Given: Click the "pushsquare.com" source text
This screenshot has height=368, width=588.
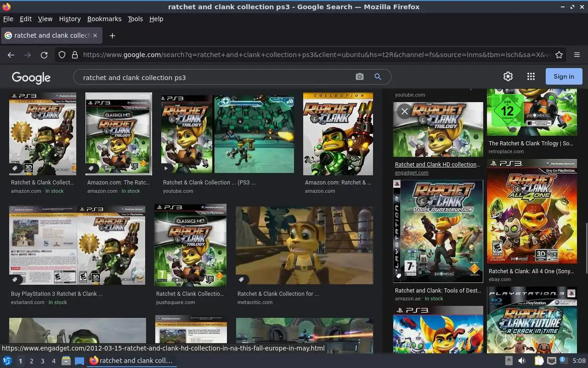Looking at the screenshot, I should (175, 302).
